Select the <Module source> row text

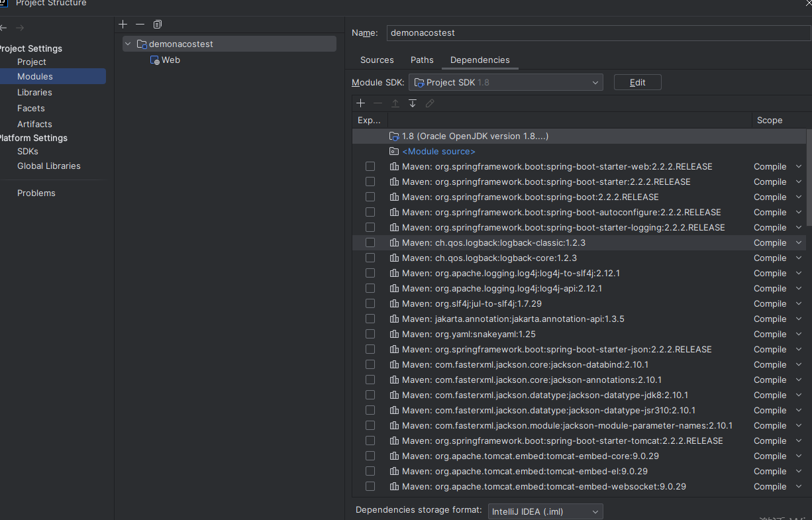[438, 151]
